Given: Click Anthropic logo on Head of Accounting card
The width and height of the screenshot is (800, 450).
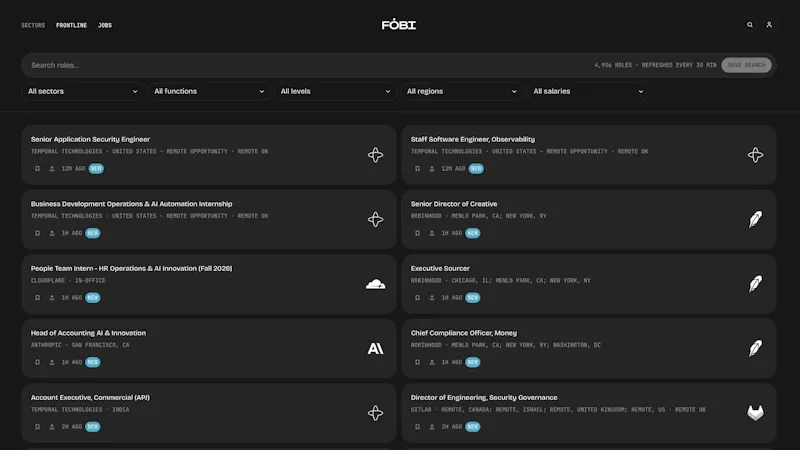Looking at the screenshot, I should 376,348.
